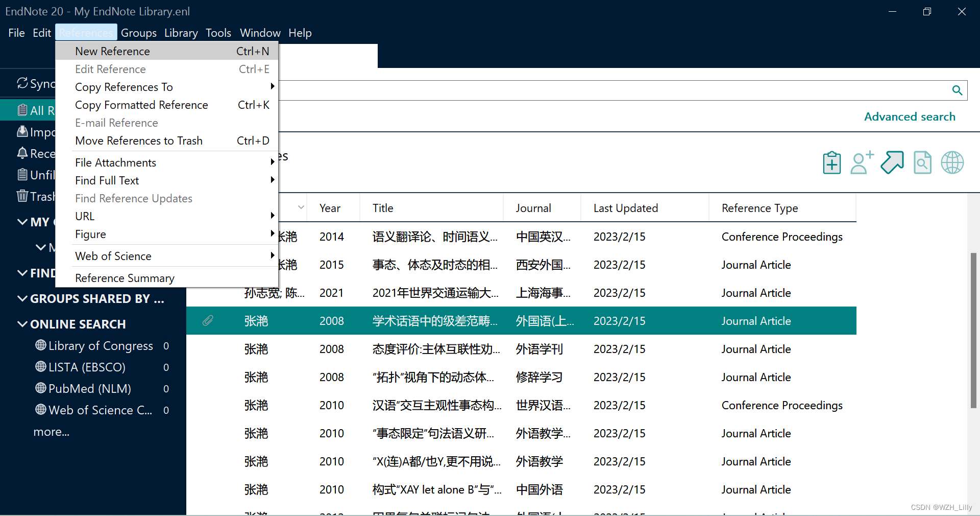Click the Trash bin icon
This screenshot has height=516, width=980.
click(x=22, y=196)
